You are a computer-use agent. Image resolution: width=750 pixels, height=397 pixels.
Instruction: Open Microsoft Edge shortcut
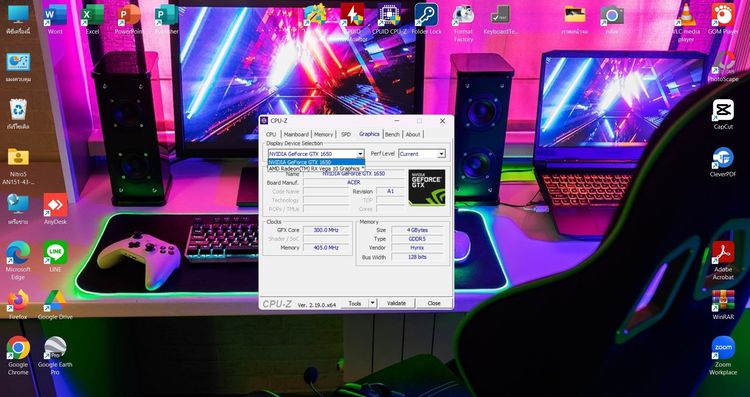[18, 260]
